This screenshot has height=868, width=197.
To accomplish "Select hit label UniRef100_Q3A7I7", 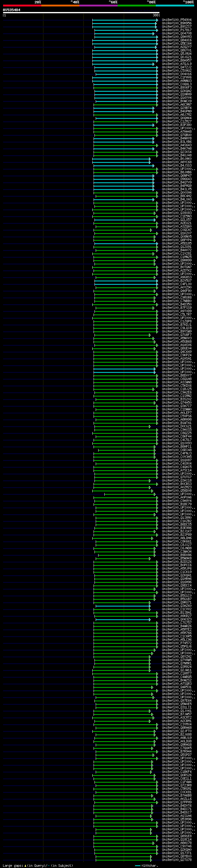I will (x=176, y=406).
